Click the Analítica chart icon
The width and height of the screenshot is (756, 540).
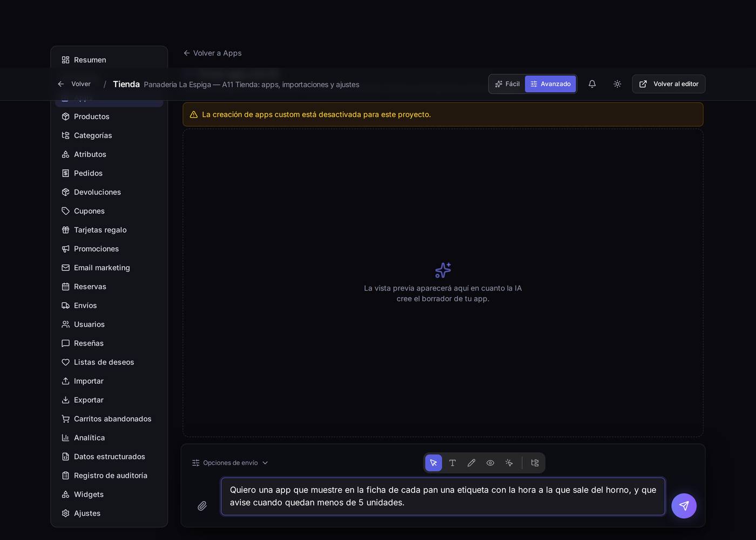point(65,438)
